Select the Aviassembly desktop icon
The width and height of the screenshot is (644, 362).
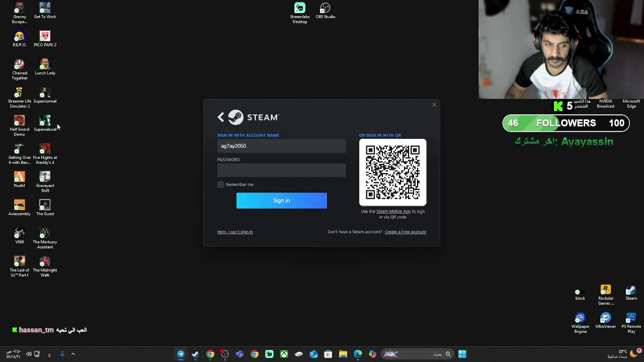pos(19,208)
